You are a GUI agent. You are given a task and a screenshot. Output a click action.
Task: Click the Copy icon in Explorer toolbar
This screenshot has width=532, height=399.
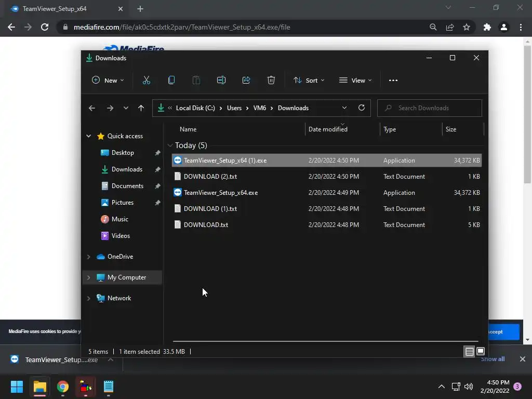[171, 81]
